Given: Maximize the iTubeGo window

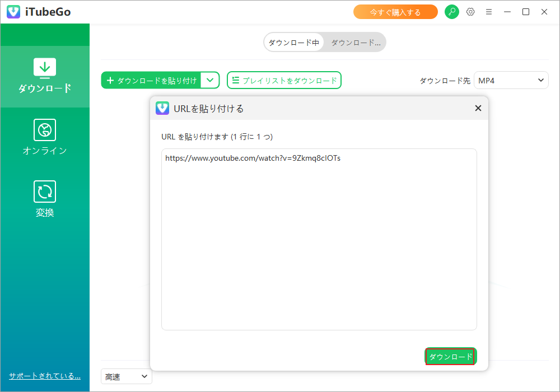Looking at the screenshot, I should [x=526, y=12].
